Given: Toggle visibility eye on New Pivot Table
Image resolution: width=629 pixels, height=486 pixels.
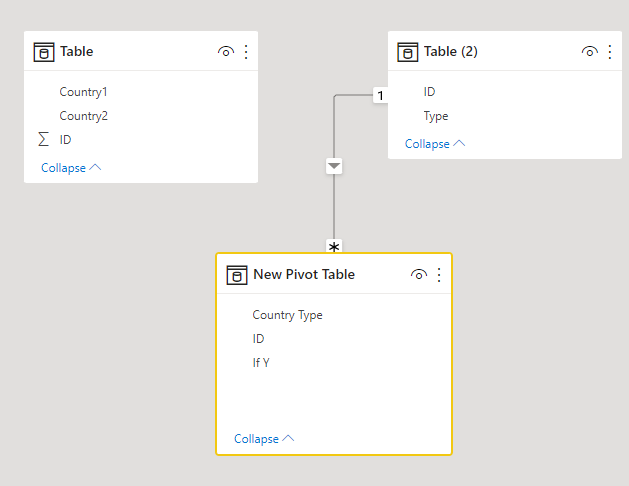Looking at the screenshot, I should tap(419, 275).
